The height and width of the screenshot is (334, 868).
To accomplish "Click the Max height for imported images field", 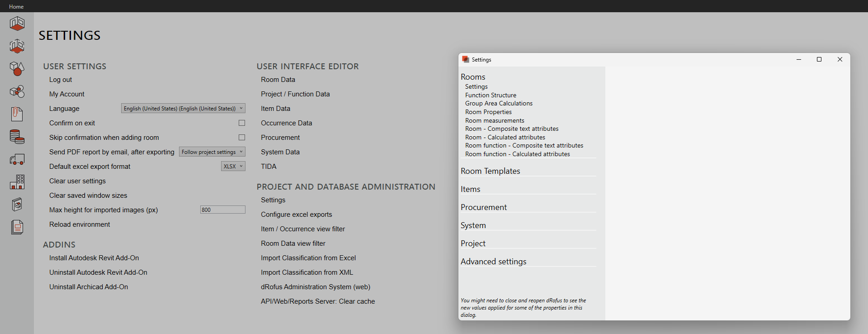I will pyautogui.click(x=222, y=210).
